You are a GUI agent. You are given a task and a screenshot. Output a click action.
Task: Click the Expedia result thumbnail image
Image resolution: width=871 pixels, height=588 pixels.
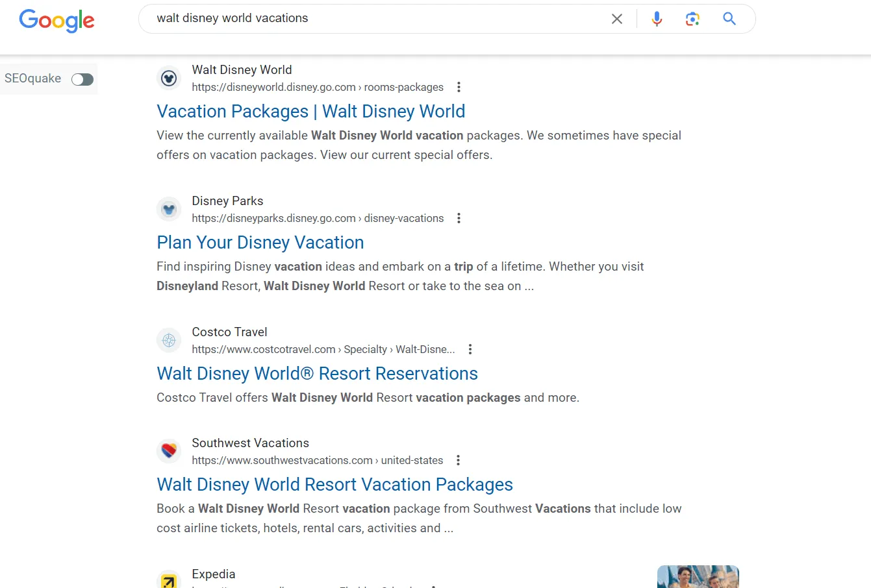coord(698,578)
